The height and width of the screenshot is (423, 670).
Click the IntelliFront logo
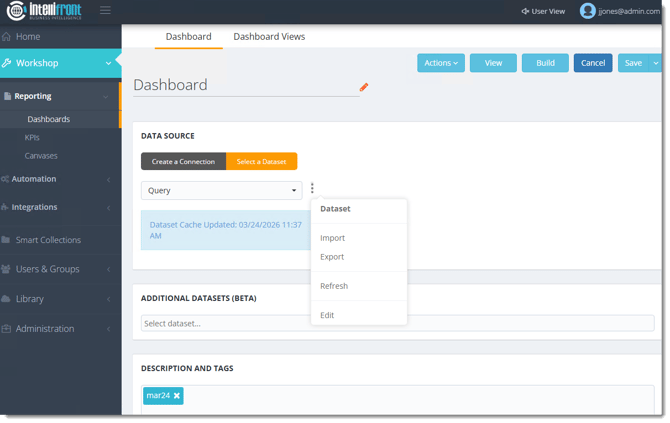[44, 11]
